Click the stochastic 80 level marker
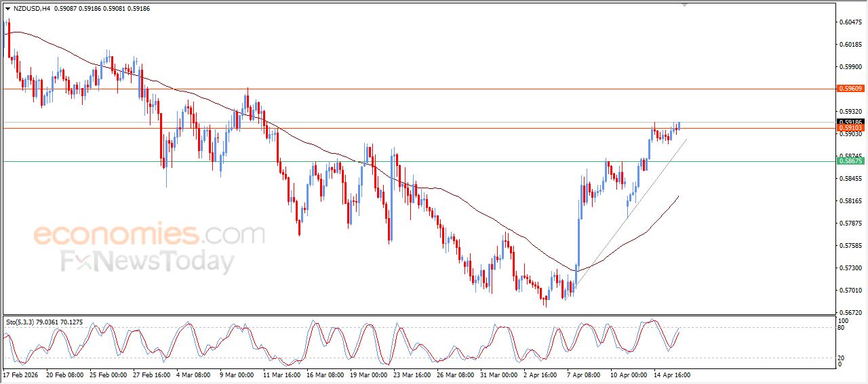868x384 pixels. (842, 328)
